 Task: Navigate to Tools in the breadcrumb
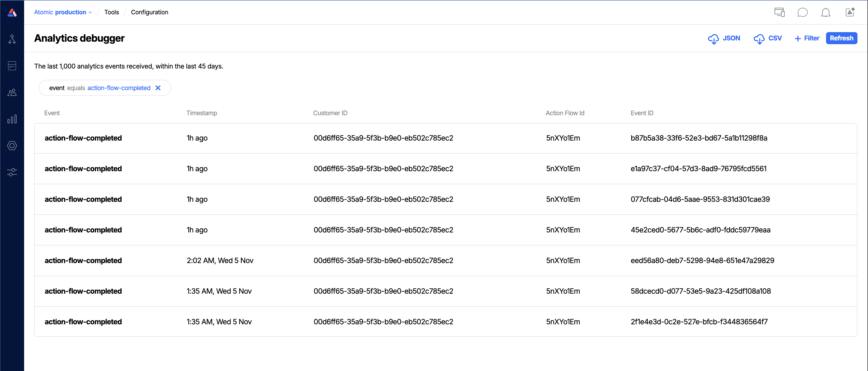[x=112, y=12]
